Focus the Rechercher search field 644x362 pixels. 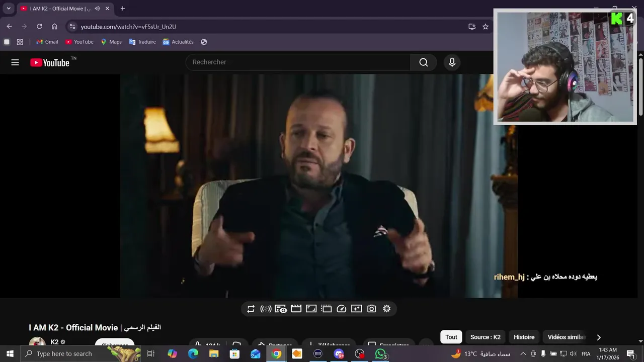[298, 62]
